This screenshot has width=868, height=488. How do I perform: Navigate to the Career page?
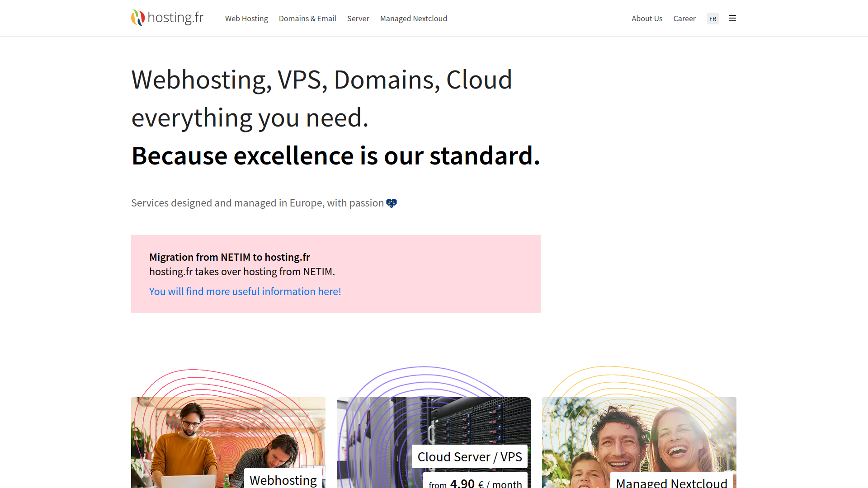coord(684,19)
